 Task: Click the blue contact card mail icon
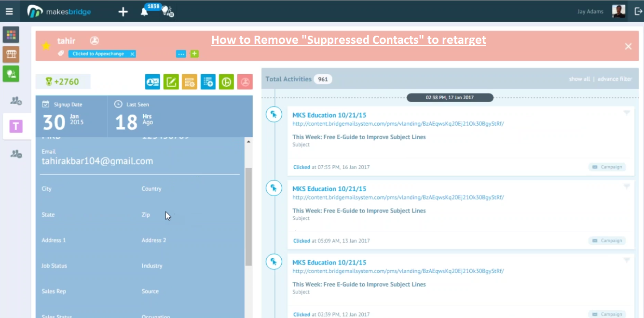(x=152, y=82)
